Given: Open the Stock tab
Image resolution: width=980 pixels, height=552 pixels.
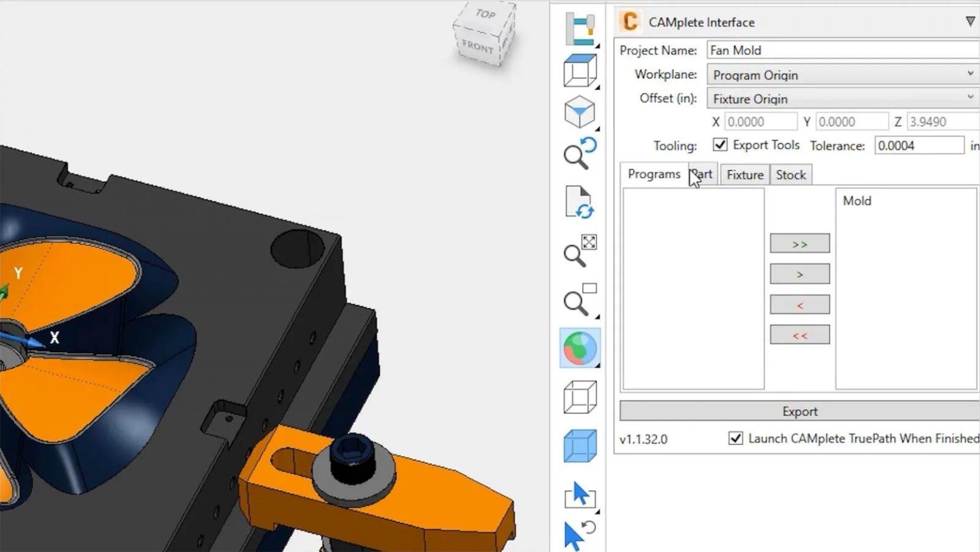Looking at the screenshot, I should pos(791,175).
